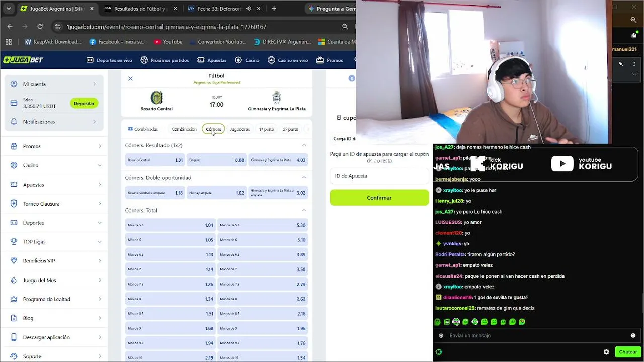
Task: Open the Chrome apps grid in bookmarks bar
Action: coord(9,42)
